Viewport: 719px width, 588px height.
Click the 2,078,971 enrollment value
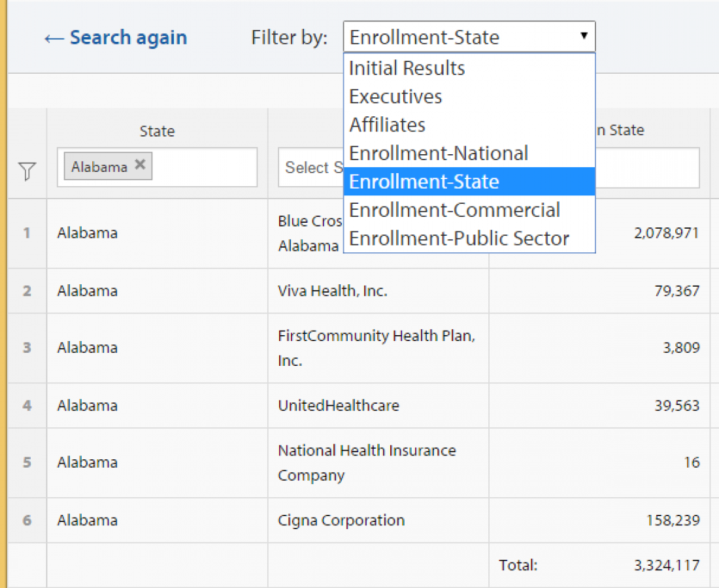point(667,233)
